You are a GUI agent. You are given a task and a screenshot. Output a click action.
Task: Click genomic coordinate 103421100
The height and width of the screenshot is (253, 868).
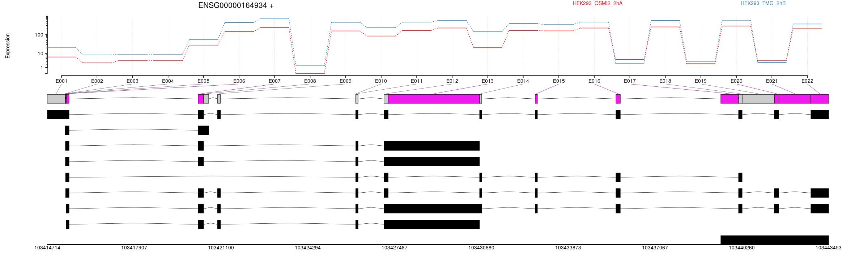point(221,248)
